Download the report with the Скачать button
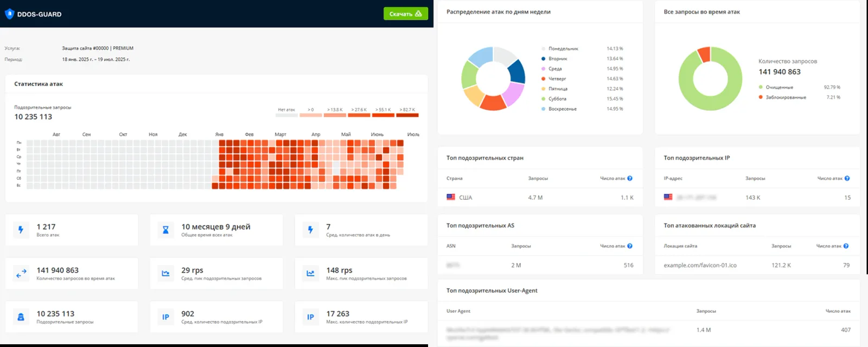 [x=406, y=14]
